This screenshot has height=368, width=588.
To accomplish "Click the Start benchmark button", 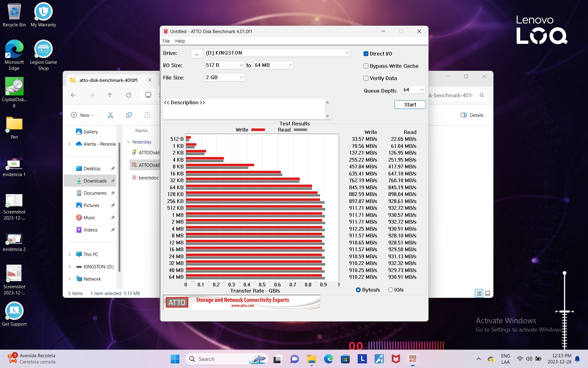I will pyautogui.click(x=410, y=105).
